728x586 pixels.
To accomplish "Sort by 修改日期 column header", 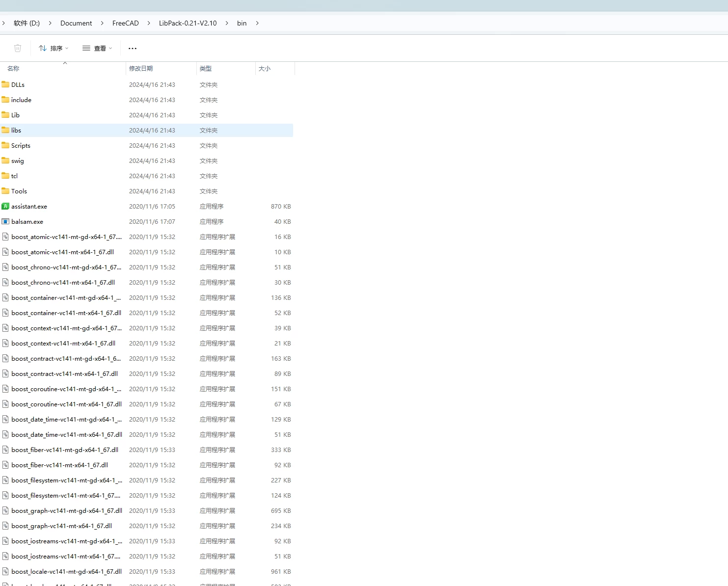I will click(x=141, y=69).
